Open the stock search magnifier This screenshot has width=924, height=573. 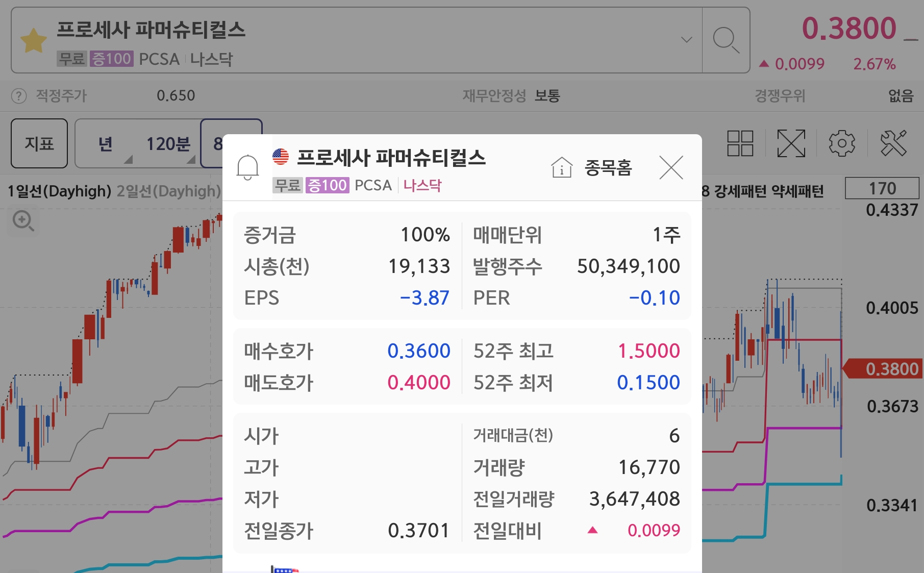(x=726, y=40)
